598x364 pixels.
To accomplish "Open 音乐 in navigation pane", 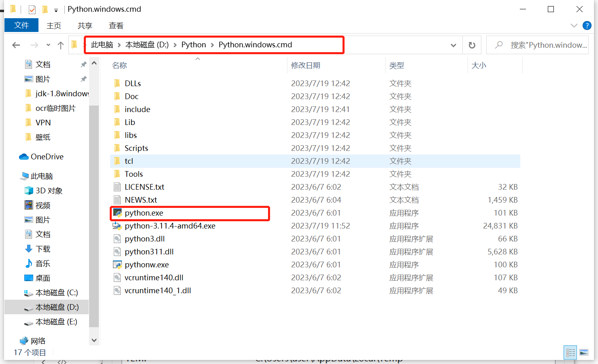I will (43, 263).
